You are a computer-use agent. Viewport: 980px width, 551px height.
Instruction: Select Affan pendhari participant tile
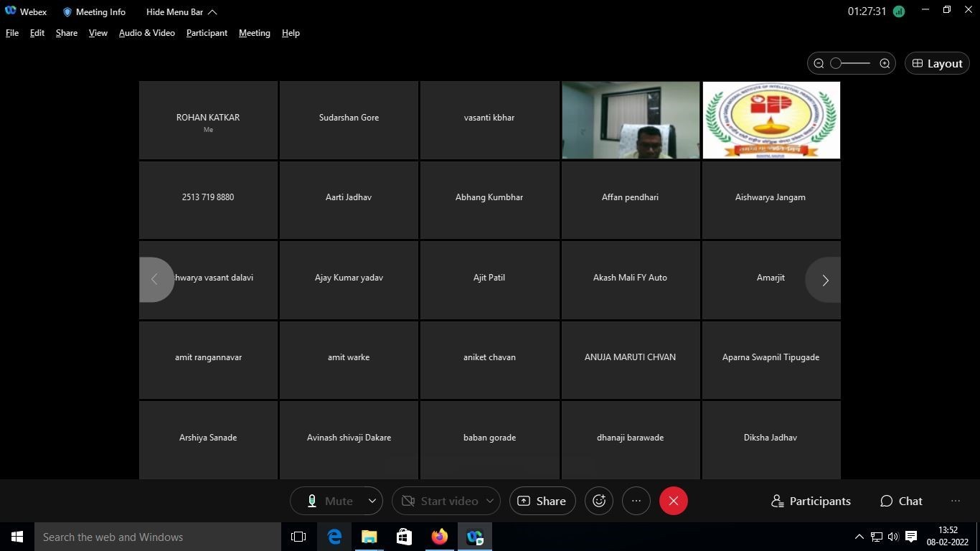(631, 199)
